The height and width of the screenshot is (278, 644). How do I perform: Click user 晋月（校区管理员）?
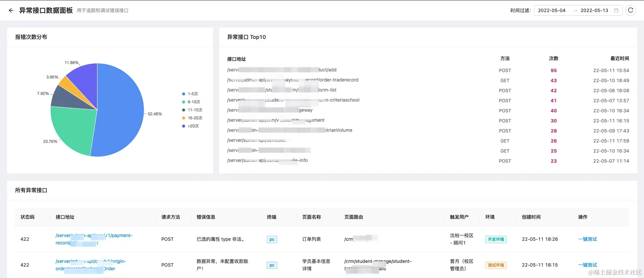tap(462, 265)
